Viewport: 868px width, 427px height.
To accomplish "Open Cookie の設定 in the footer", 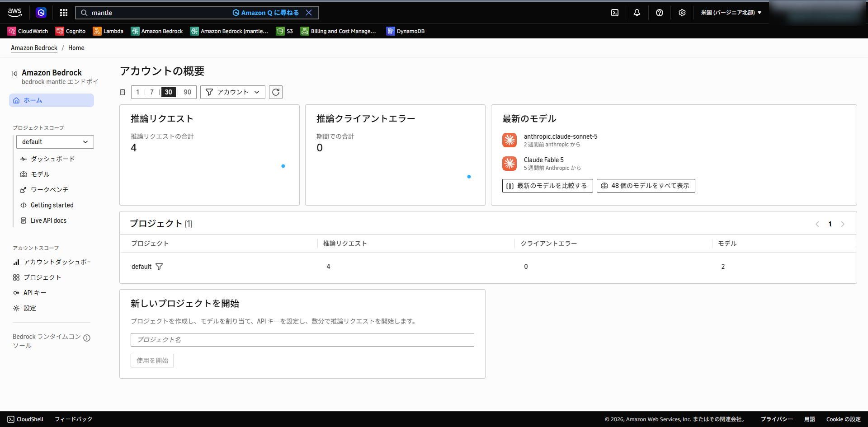I will 844,419.
